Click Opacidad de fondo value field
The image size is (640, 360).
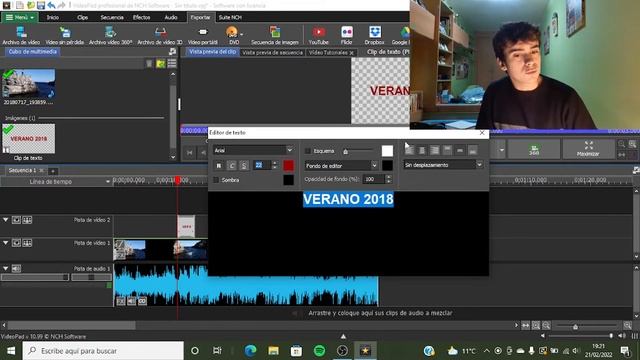tap(373, 179)
